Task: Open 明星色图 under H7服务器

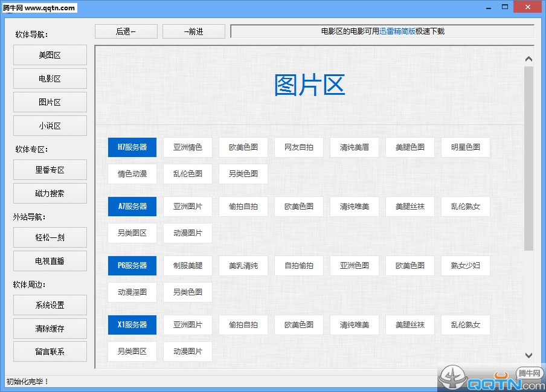Action: (x=466, y=147)
